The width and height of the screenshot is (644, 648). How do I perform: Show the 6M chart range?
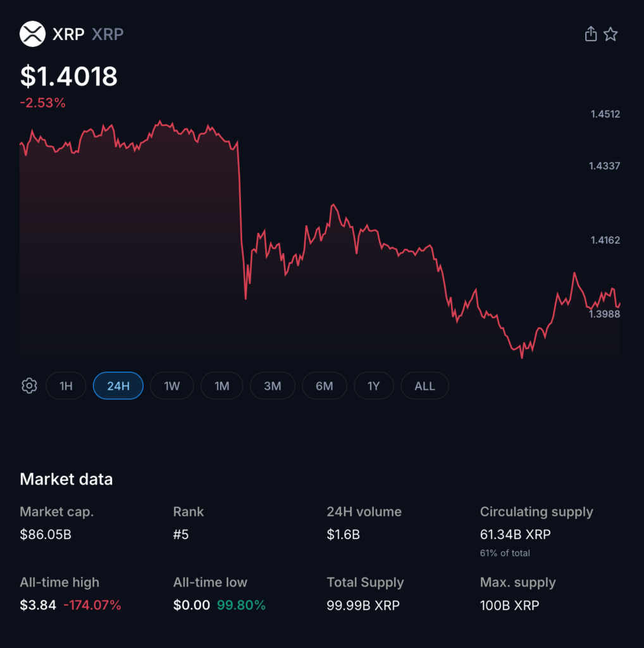click(324, 385)
